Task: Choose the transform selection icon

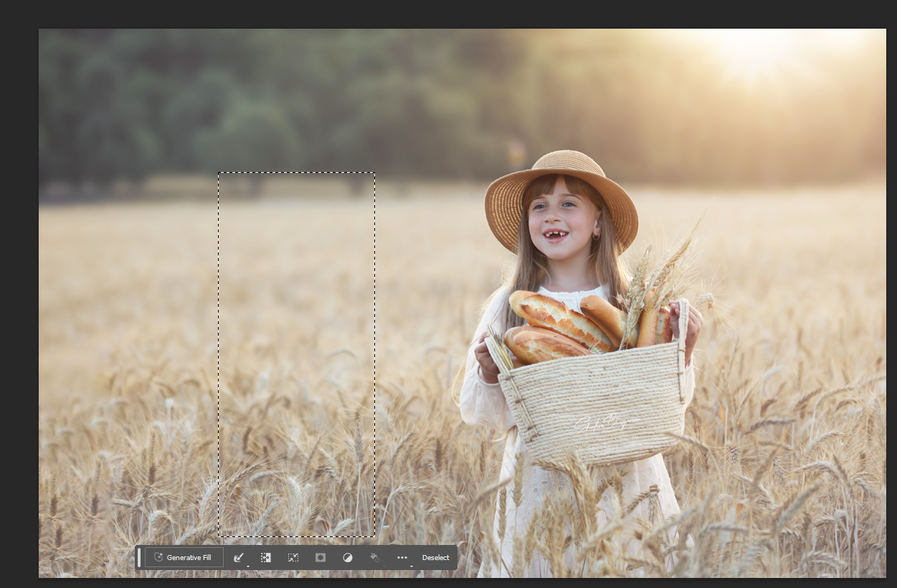Action: [x=293, y=557]
